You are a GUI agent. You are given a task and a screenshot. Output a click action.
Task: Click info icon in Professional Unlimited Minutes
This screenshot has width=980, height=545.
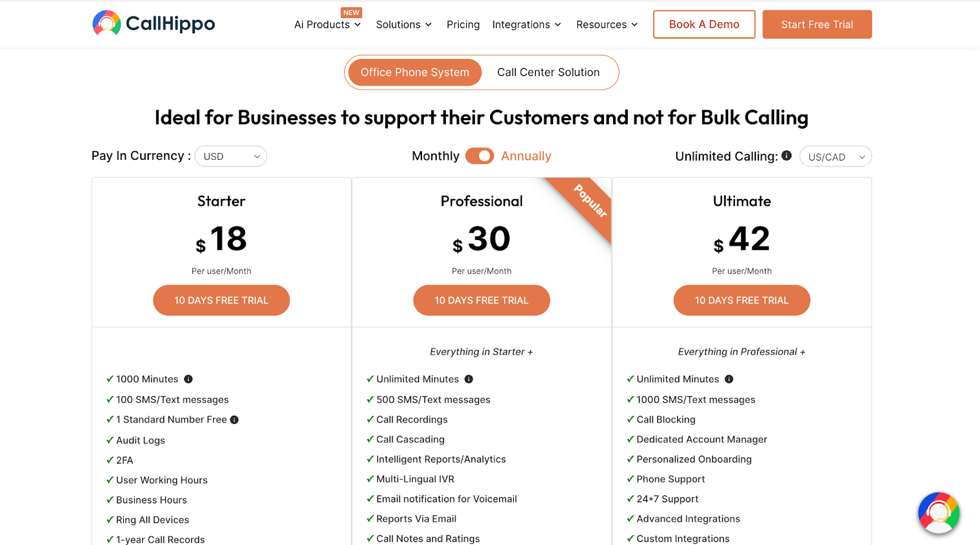coord(469,379)
